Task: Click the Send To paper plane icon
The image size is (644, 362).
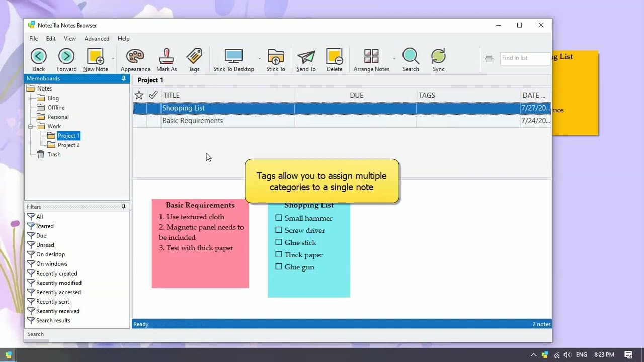Action: click(x=306, y=60)
